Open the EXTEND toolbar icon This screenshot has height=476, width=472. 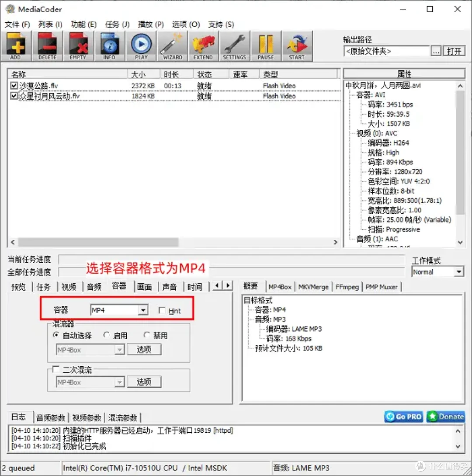[203, 46]
